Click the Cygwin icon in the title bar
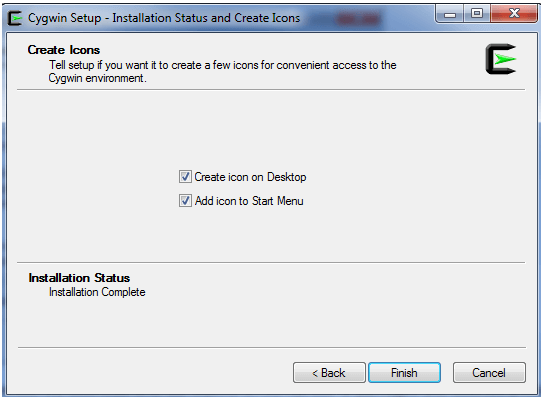The image size is (541, 397). pyautogui.click(x=15, y=18)
